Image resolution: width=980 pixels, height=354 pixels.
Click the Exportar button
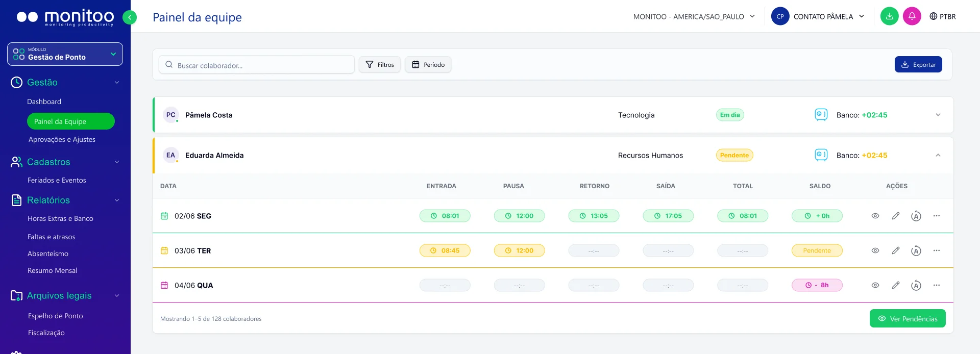[x=918, y=64]
